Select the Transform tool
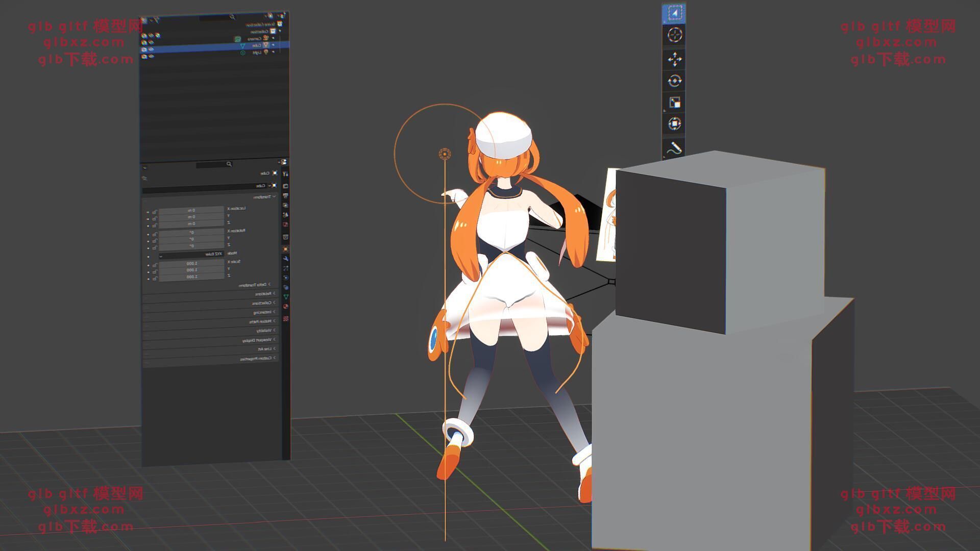The image size is (980, 551). point(674,124)
